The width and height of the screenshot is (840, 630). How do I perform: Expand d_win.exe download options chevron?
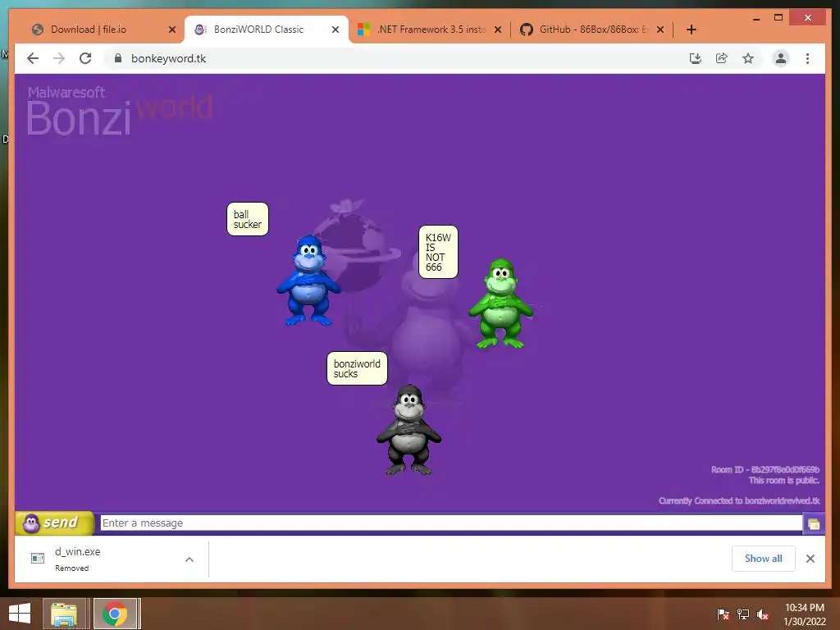[x=189, y=559]
